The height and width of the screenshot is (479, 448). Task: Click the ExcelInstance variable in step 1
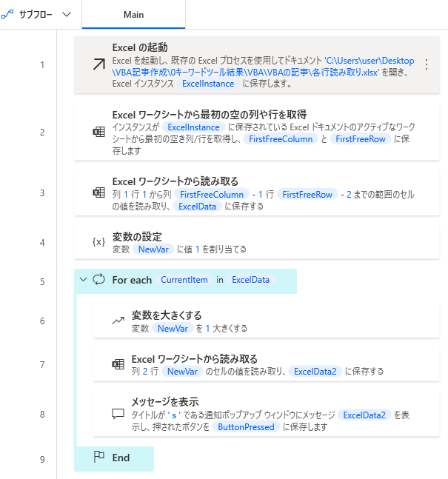pyautogui.click(x=208, y=84)
